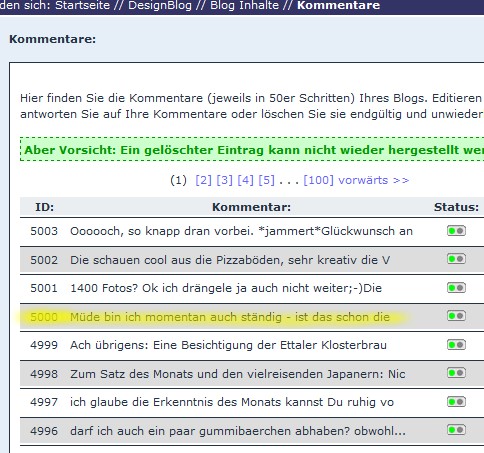This screenshot has width=484, height=453.
Task: Open Startseite in the breadcrumb
Action: click(82, 5)
